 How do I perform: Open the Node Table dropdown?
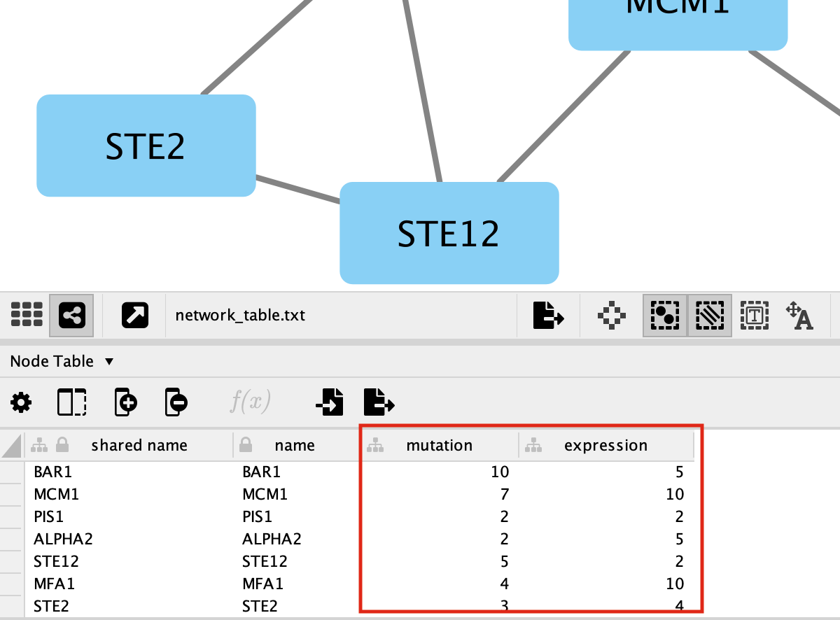[x=62, y=362]
